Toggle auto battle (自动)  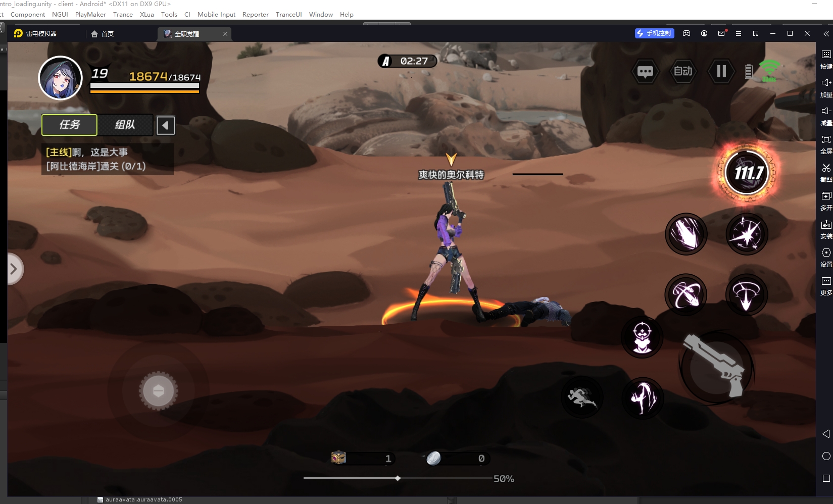pos(683,71)
